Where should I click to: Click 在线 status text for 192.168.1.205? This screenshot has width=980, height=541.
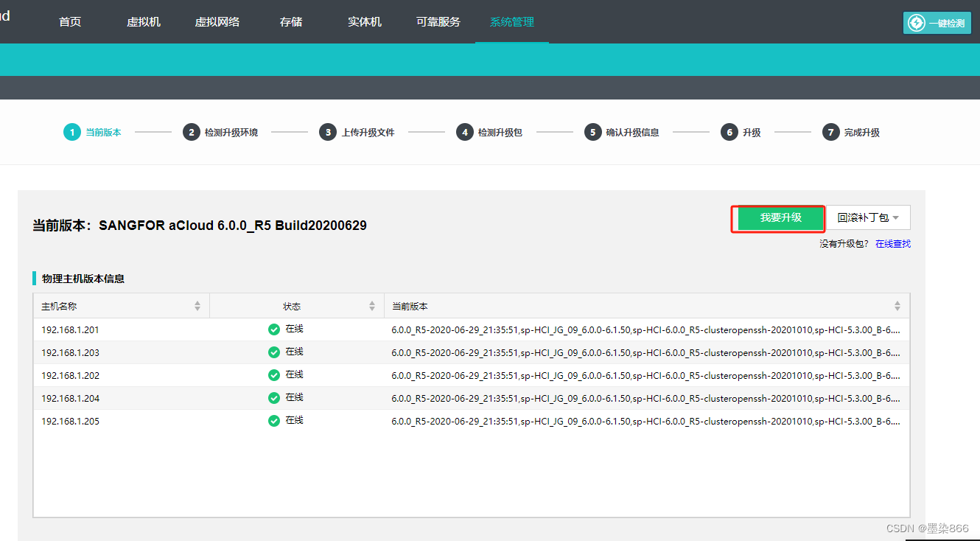[x=295, y=420]
